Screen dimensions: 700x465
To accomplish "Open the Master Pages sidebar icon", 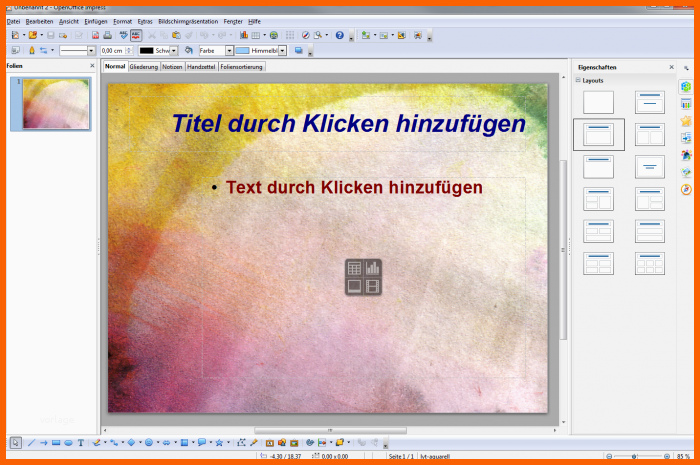I will coord(686,104).
